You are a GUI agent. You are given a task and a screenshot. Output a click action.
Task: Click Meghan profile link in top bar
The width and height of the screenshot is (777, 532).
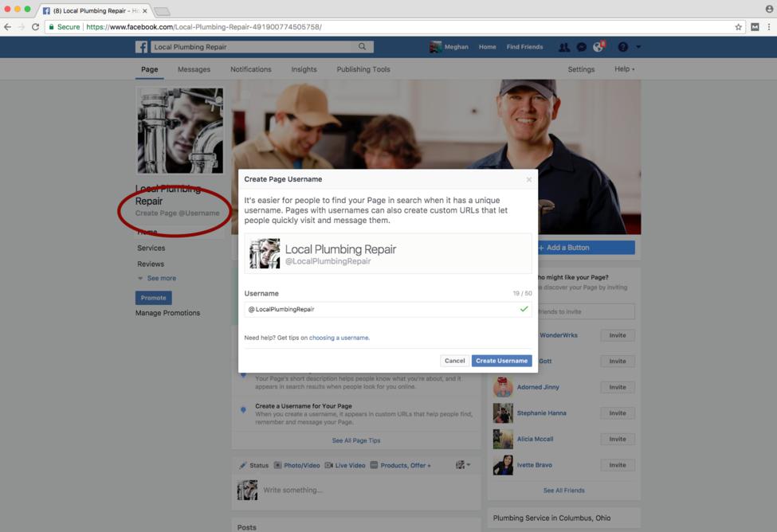[449, 47]
